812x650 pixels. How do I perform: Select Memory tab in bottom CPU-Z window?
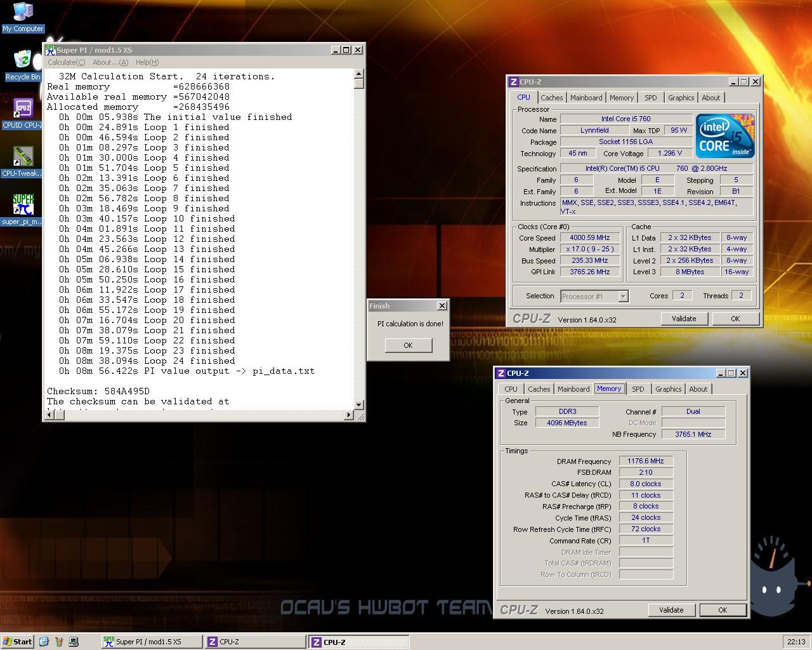click(609, 388)
